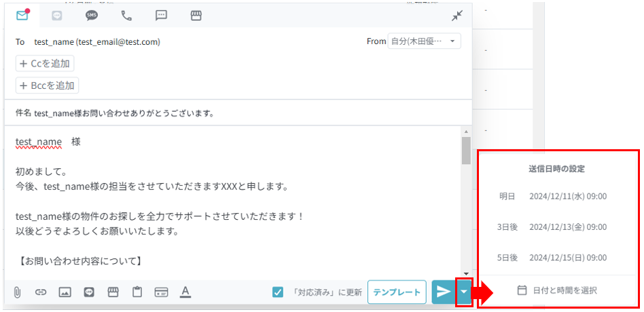Click the store icon in bottom toolbar

[113, 292]
